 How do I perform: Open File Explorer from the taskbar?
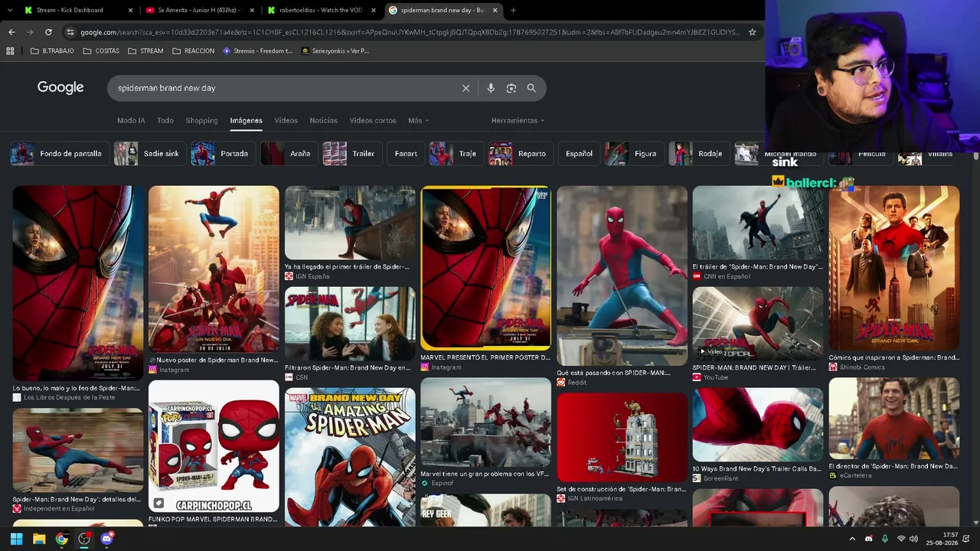[x=39, y=539]
